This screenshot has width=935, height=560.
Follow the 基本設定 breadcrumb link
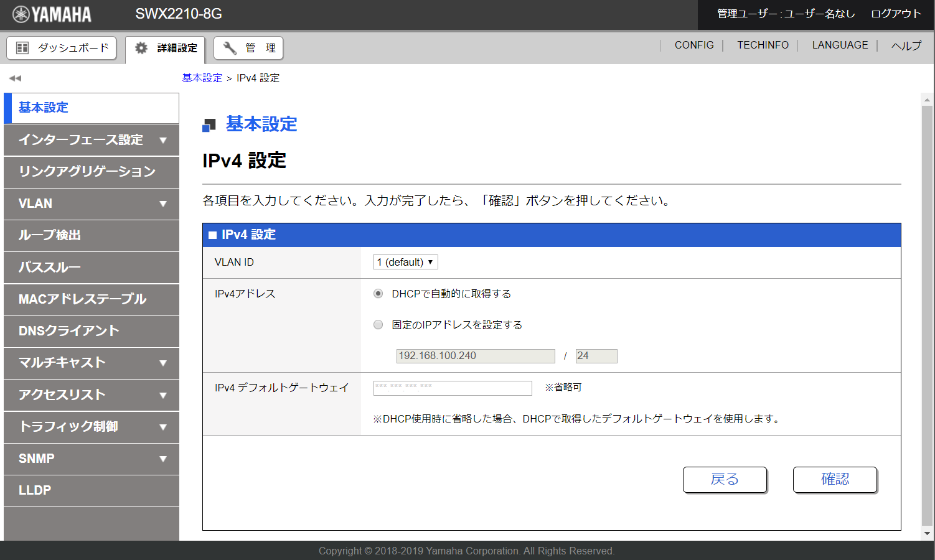click(x=201, y=78)
